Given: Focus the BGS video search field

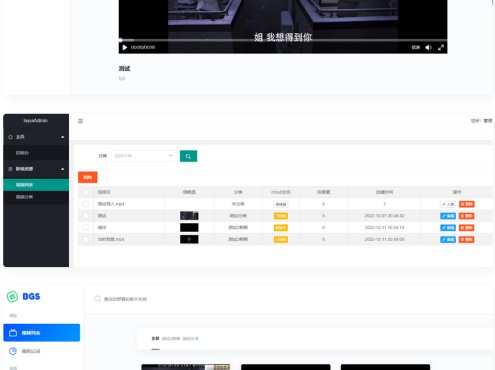Looking at the screenshot, I should coord(125,299).
